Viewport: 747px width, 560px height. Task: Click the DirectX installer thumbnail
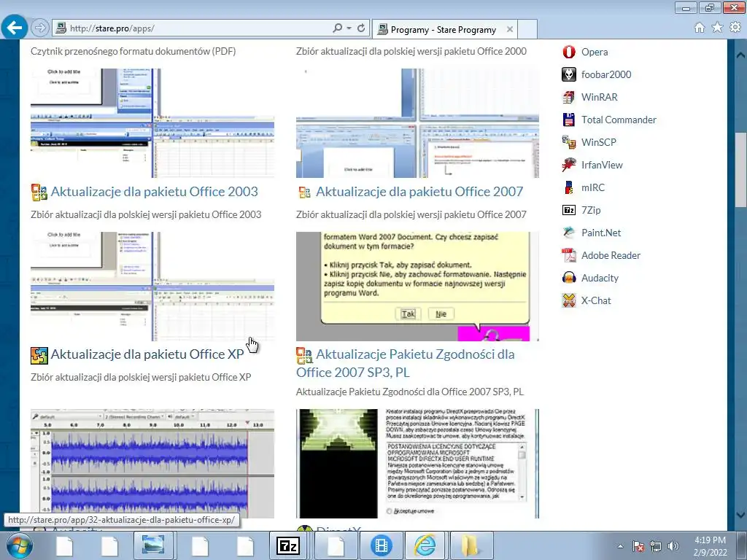[418, 463]
